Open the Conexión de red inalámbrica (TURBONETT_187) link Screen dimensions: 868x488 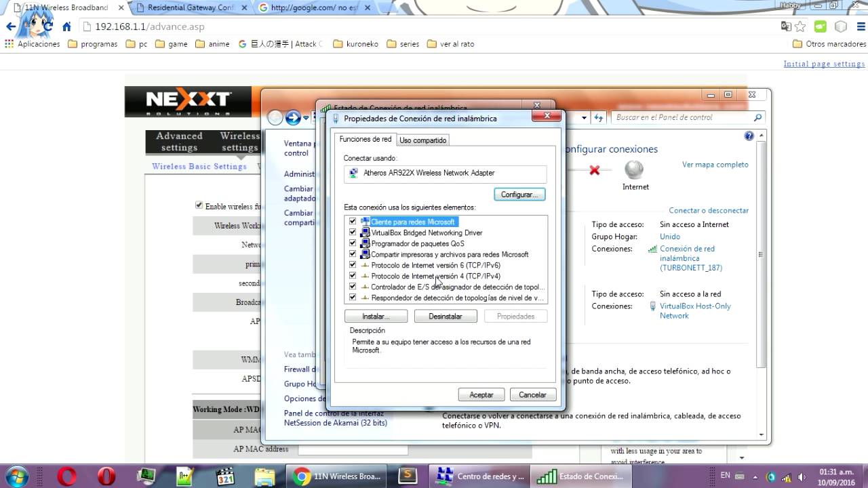coord(691,258)
